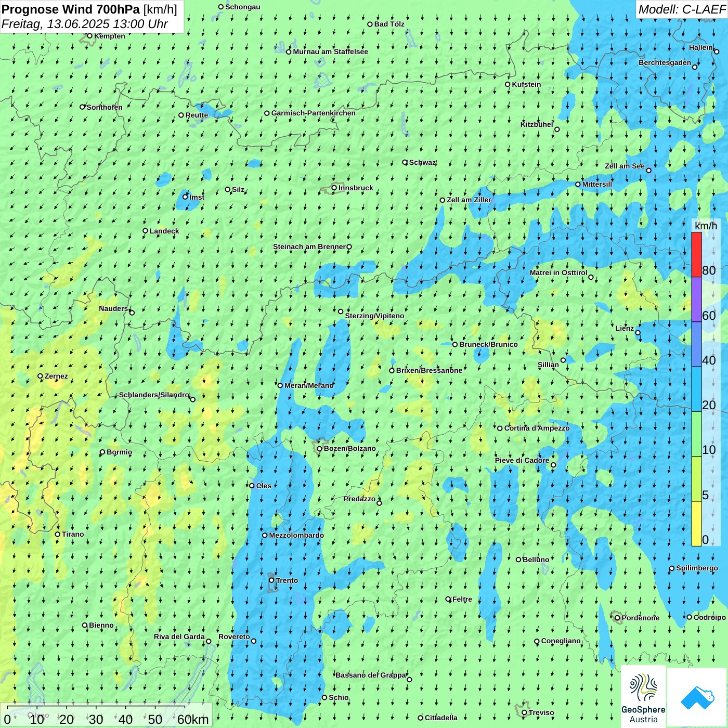728x728 pixels.
Task: Click the Cortina d'Ampezzo label
Action: 537,428
